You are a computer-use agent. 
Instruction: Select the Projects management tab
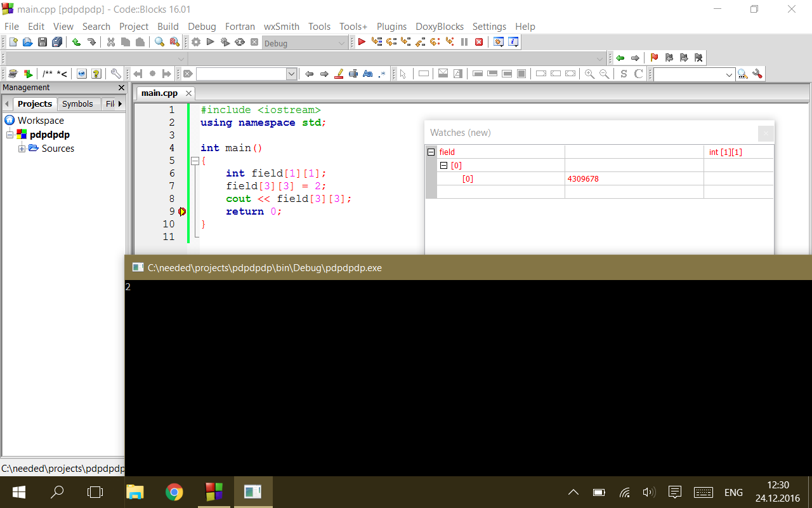point(35,104)
